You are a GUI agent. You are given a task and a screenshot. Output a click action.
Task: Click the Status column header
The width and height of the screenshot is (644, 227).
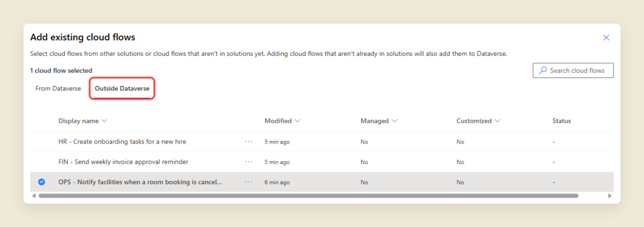pyautogui.click(x=561, y=121)
